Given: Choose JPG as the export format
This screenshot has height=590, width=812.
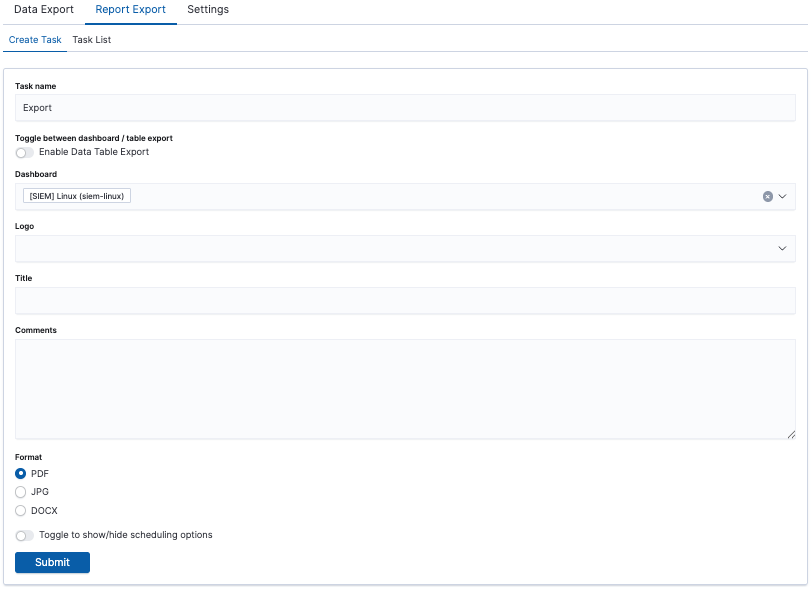Looking at the screenshot, I should pyautogui.click(x=21, y=492).
